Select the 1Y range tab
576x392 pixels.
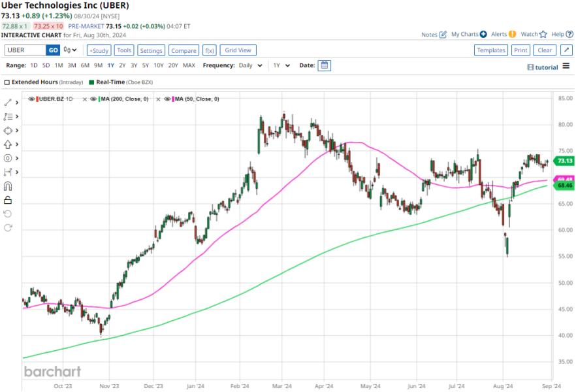click(110, 65)
